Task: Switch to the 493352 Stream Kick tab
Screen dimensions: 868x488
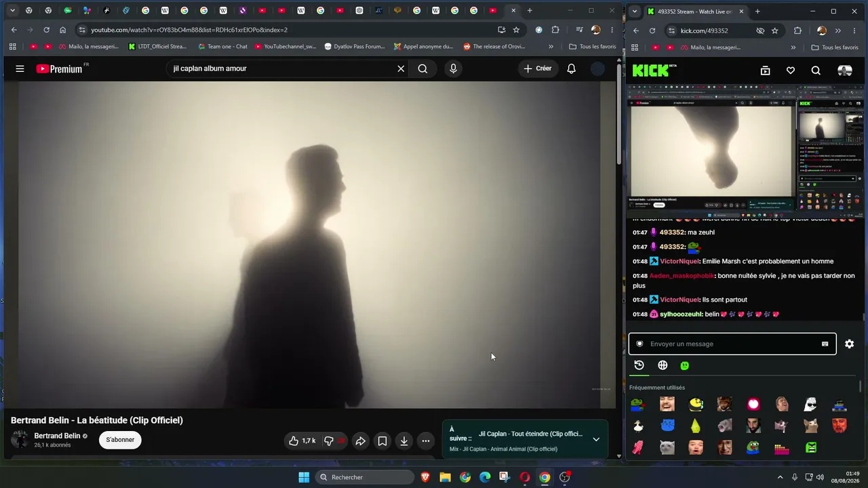Action: pos(694,12)
